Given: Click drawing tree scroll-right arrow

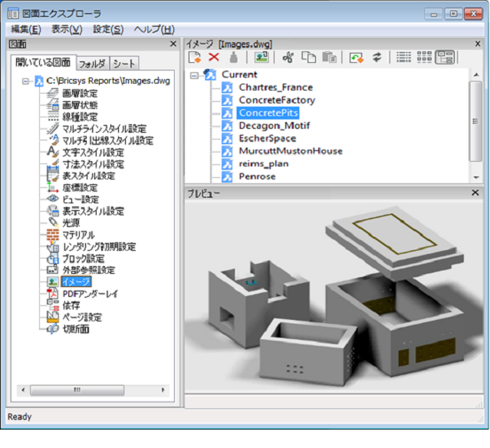Looking at the screenshot, I should [x=163, y=390].
